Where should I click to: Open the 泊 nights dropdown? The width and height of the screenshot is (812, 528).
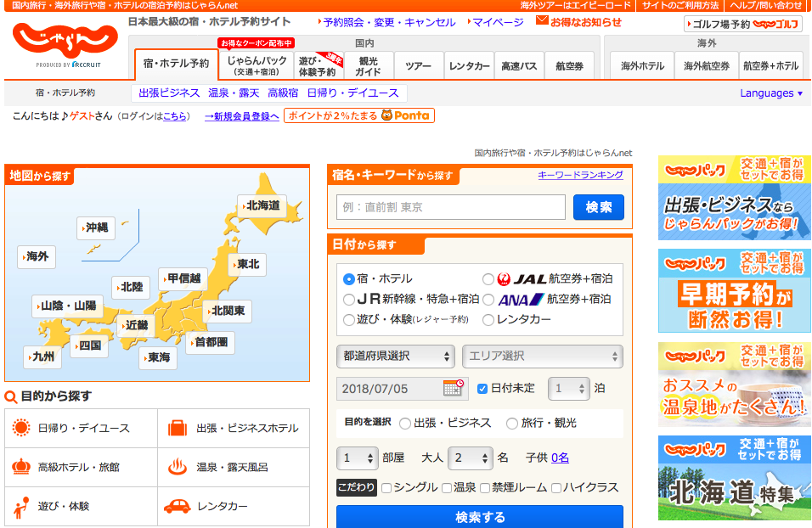[568, 388]
